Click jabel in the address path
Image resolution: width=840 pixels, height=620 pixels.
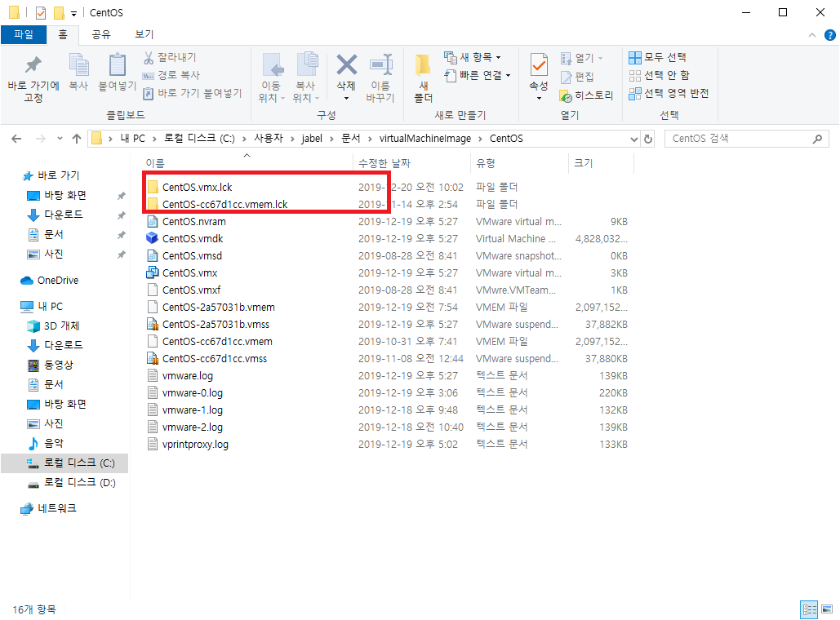click(312, 139)
